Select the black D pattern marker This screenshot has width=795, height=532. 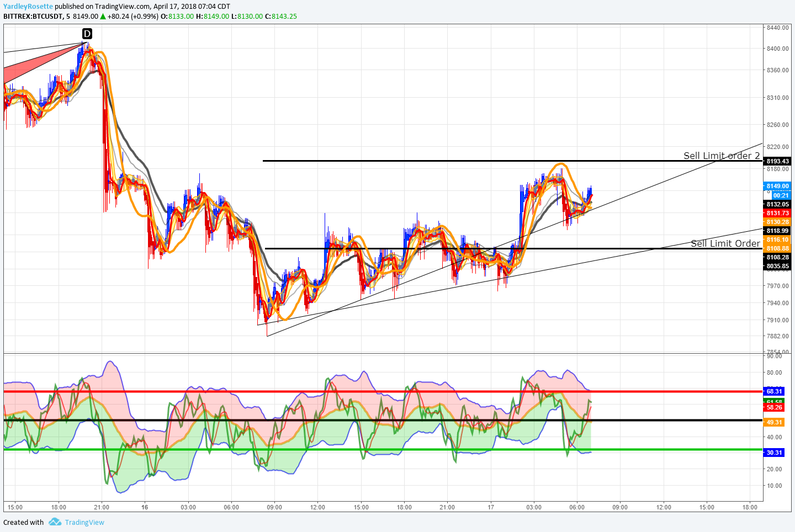[87, 34]
